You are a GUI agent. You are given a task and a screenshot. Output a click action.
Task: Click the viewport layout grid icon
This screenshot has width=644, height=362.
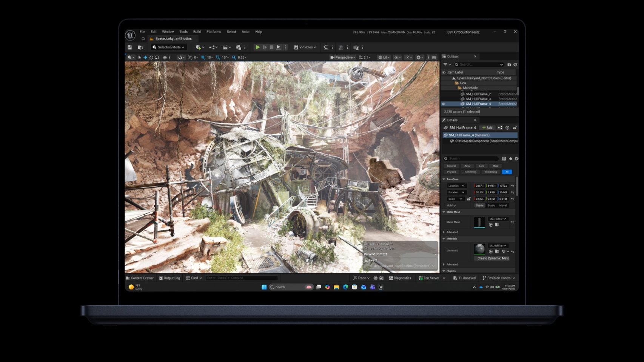(x=434, y=57)
